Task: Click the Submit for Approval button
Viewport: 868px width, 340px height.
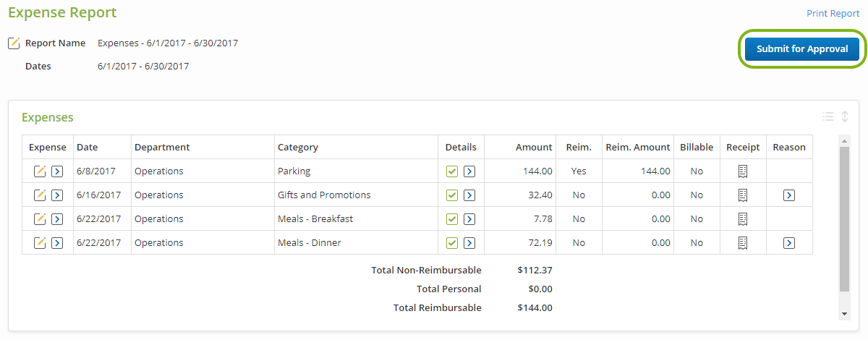Action: 802,49
